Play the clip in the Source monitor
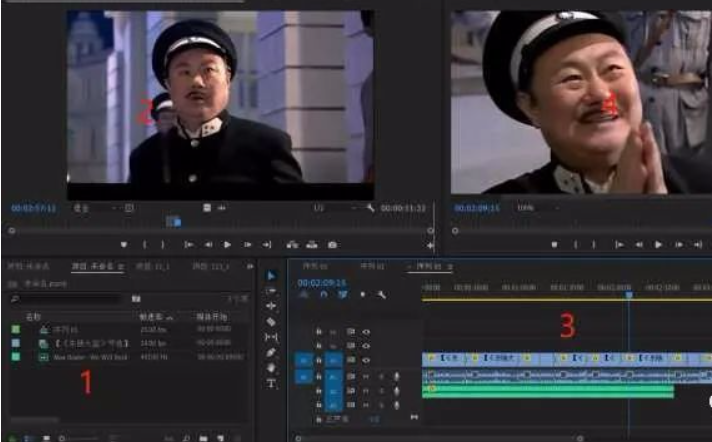The image size is (712, 442). [x=227, y=245]
